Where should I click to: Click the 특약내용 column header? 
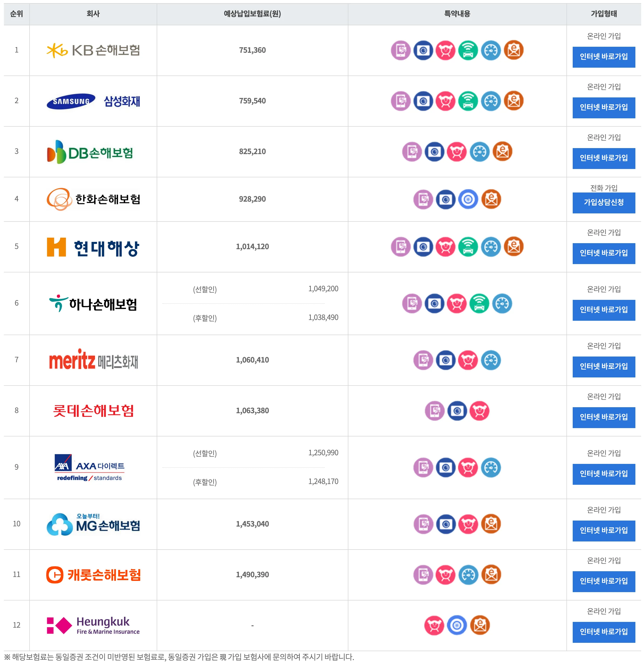coord(457,14)
